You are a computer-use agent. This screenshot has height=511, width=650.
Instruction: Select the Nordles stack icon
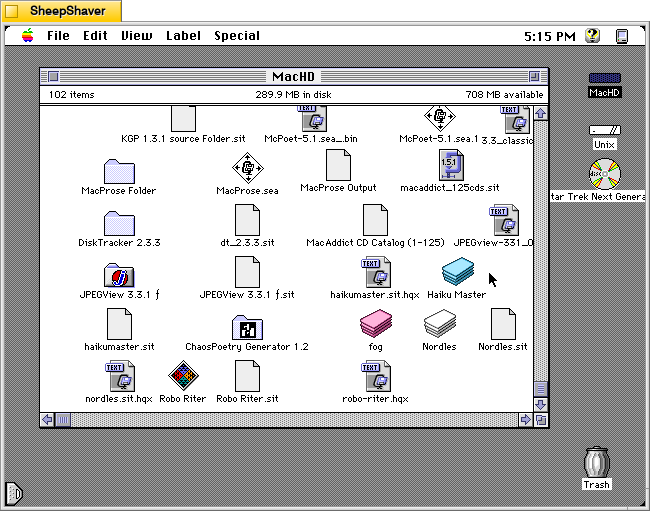(440, 323)
